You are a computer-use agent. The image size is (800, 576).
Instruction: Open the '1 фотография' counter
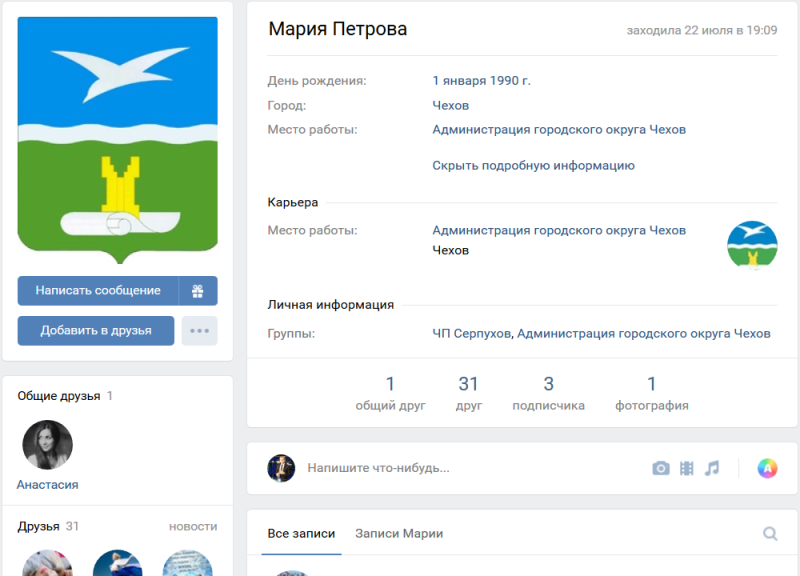652,393
